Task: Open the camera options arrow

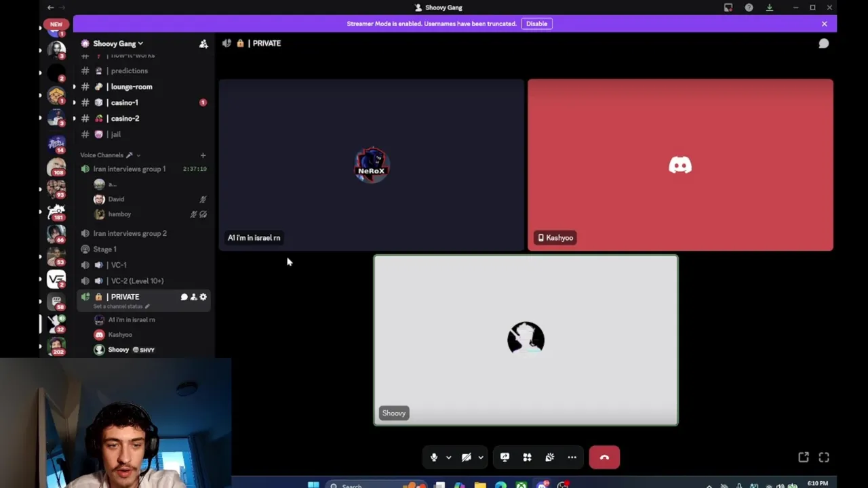Action: [481, 457]
